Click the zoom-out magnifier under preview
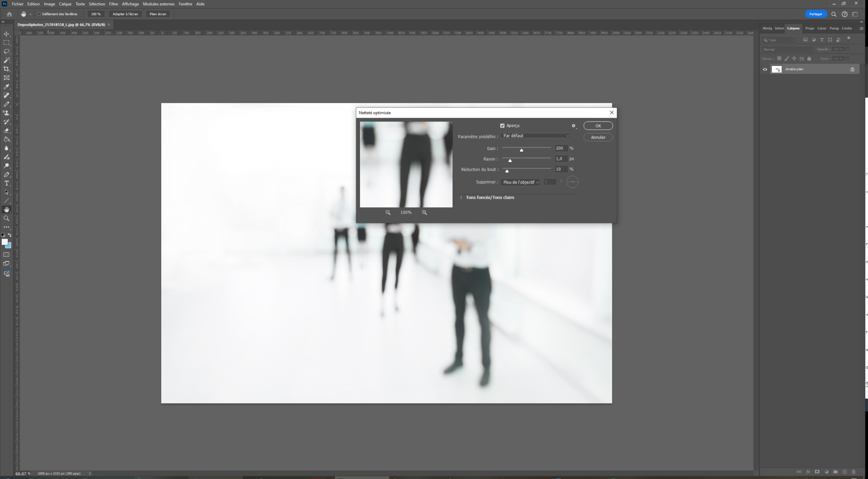The height and width of the screenshot is (479, 868). pyautogui.click(x=388, y=212)
